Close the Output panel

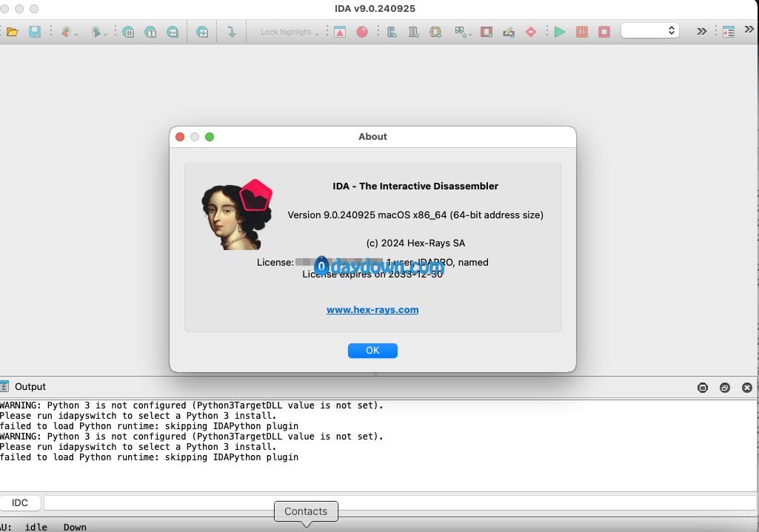tap(747, 388)
